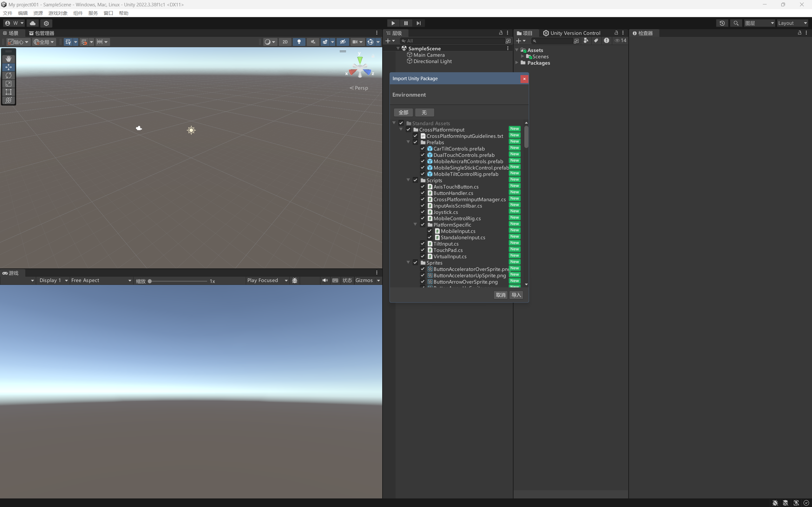The width and height of the screenshot is (812, 507).
Task: Expand the Scripts folder in package
Action: 409,180
